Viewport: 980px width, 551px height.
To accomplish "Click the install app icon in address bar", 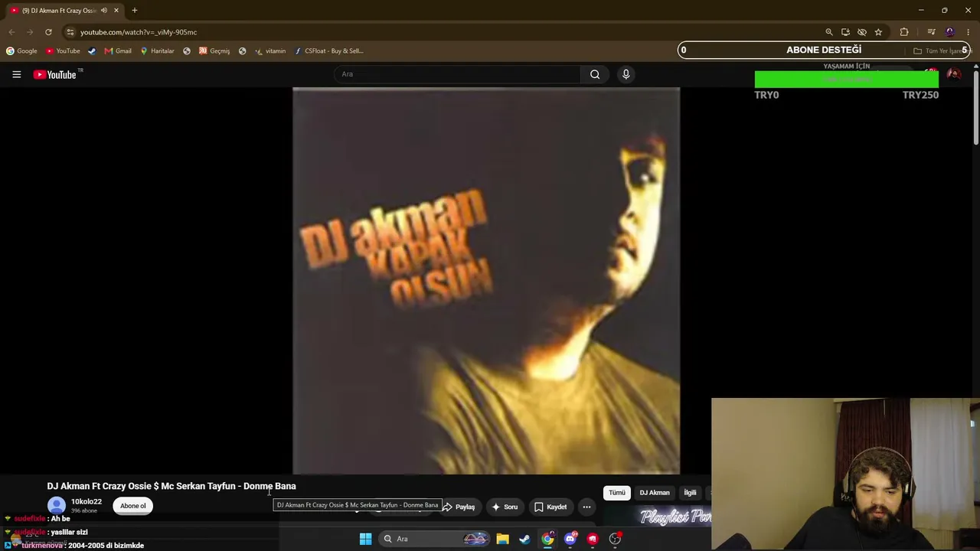I will tap(845, 32).
